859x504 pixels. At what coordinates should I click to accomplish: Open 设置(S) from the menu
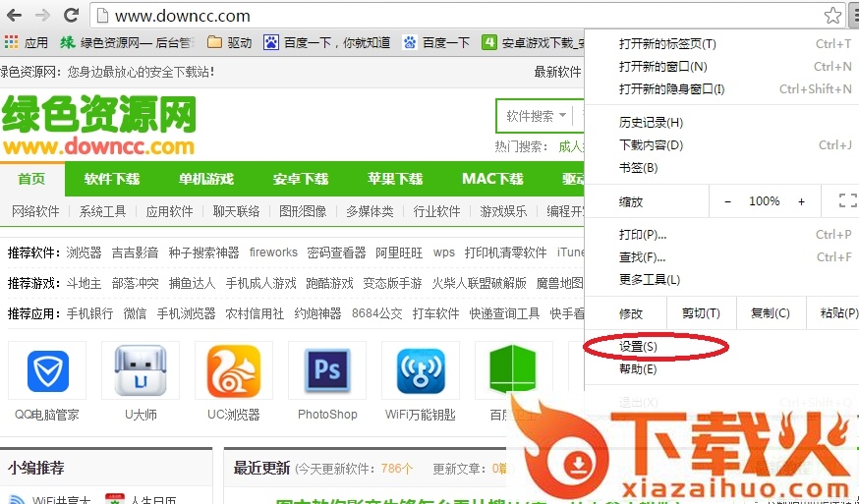click(721, 346)
